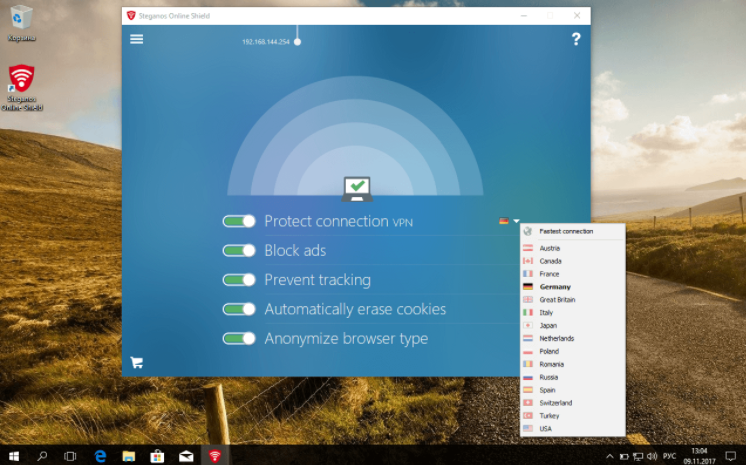Select Steganos Online Shield taskbar button
Image resolution: width=746 pixels, height=465 pixels.
point(215,456)
